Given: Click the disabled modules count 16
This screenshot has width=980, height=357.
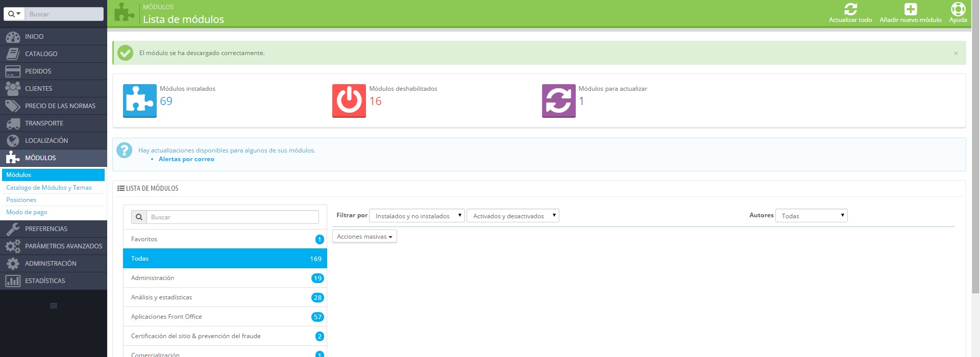Looking at the screenshot, I should point(376,101).
